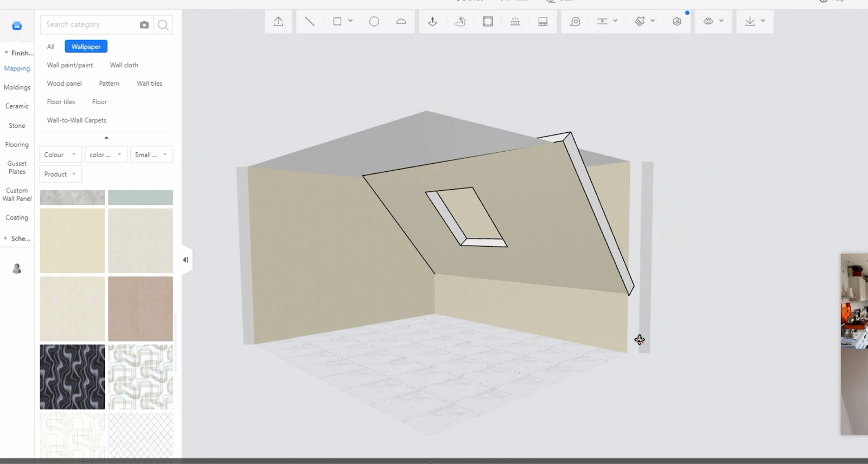Screen dimensions: 868x464
Task: Pick the brown wallpaper swatch
Action: point(141,308)
